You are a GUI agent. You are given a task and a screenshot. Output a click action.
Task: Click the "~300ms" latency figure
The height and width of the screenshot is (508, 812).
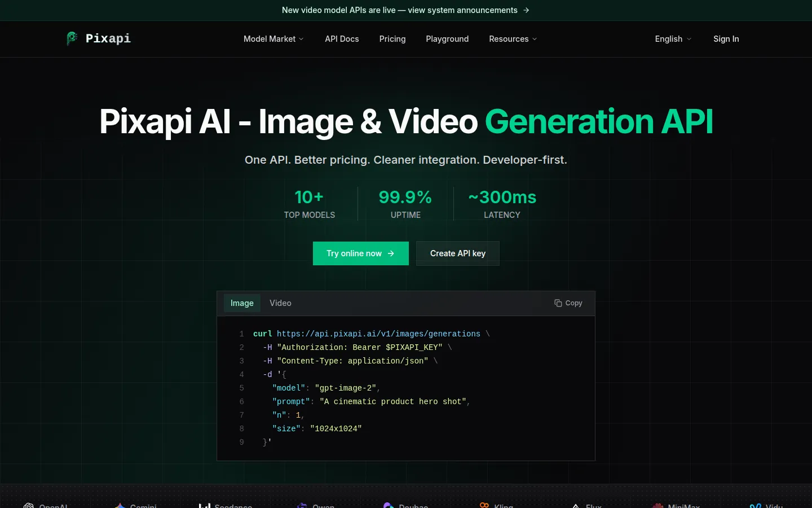coord(502,197)
